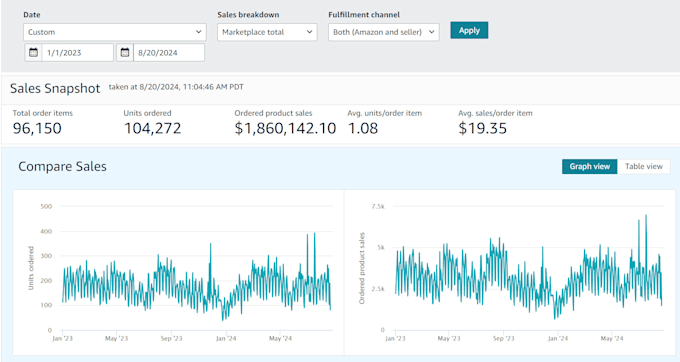Click the Apply button

pos(469,30)
